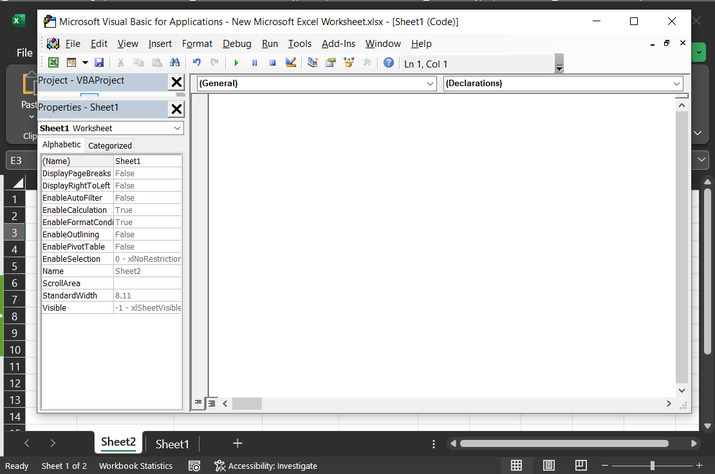Select the (Name) property value Sheet1
The height and width of the screenshot is (474, 715).
147,161
